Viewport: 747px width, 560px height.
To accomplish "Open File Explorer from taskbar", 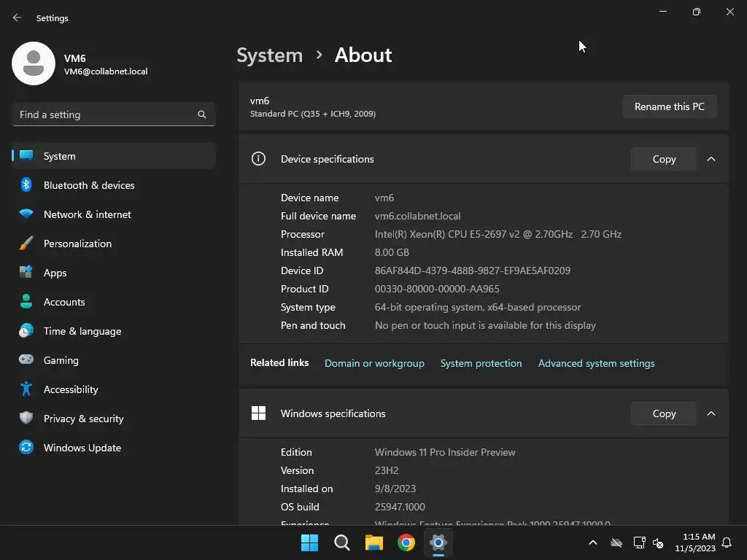I will (x=374, y=542).
